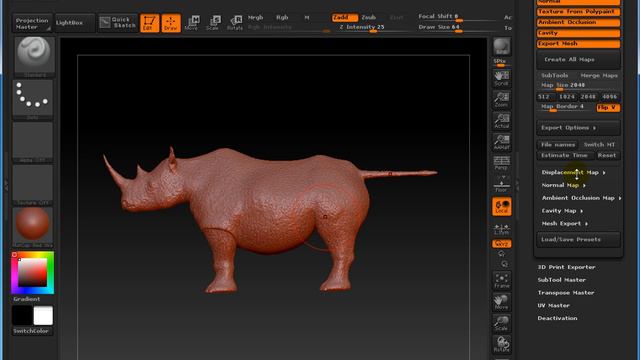Image resolution: width=640 pixels, height=360 pixels.
Task: Open Quick Sketch mode
Action: pyautogui.click(x=118, y=23)
